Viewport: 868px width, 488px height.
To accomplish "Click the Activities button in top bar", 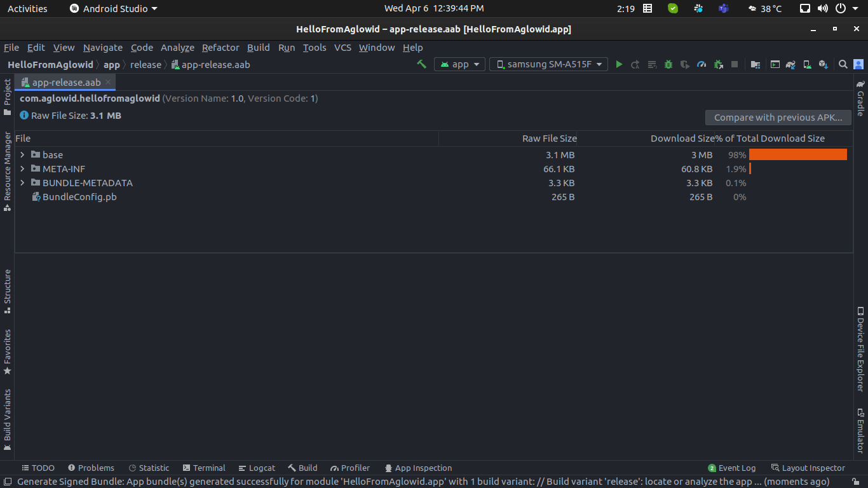I will click(x=27, y=8).
